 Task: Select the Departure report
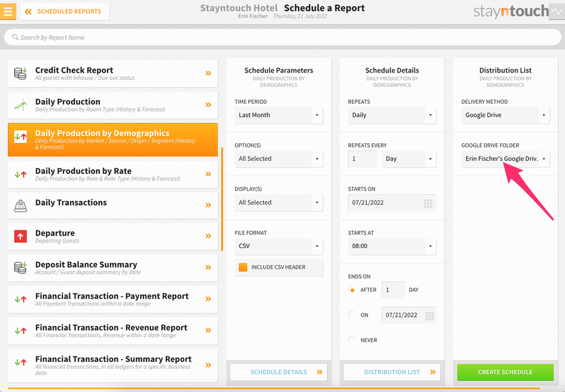point(113,236)
